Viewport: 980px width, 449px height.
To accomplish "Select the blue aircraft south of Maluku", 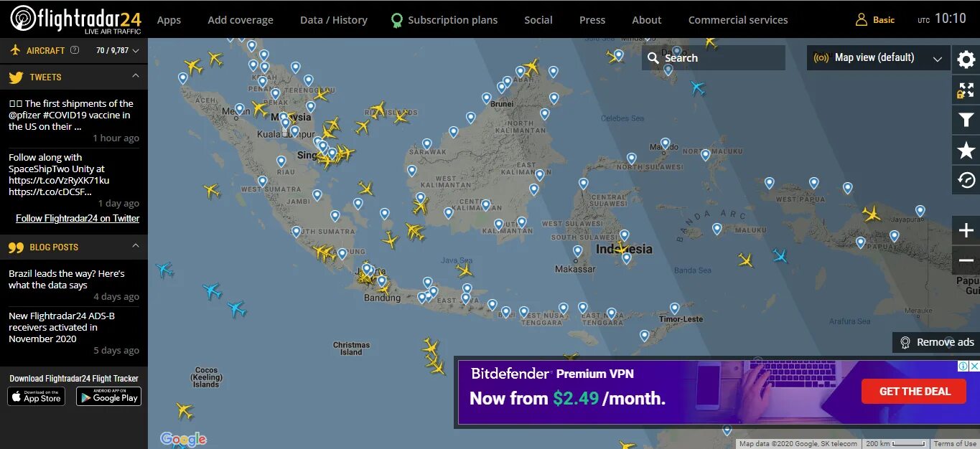I will pyautogui.click(x=780, y=255).
